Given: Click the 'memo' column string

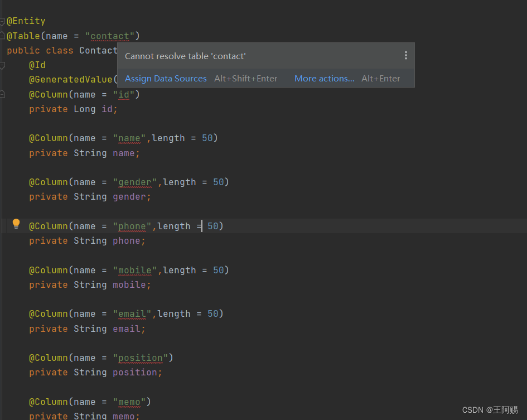Looking at the screenshot, I should pos(129,402).
